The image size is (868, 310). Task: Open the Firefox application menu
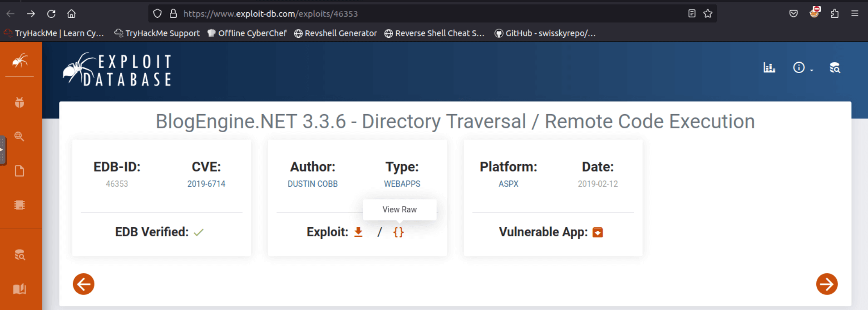coord(854,14)
